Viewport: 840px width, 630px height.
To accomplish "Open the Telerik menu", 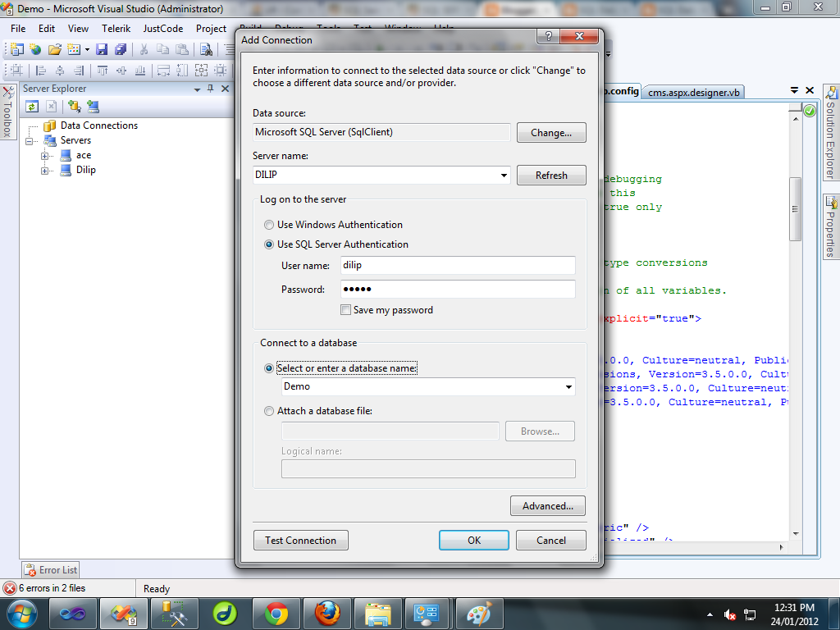I will (116, 29).
